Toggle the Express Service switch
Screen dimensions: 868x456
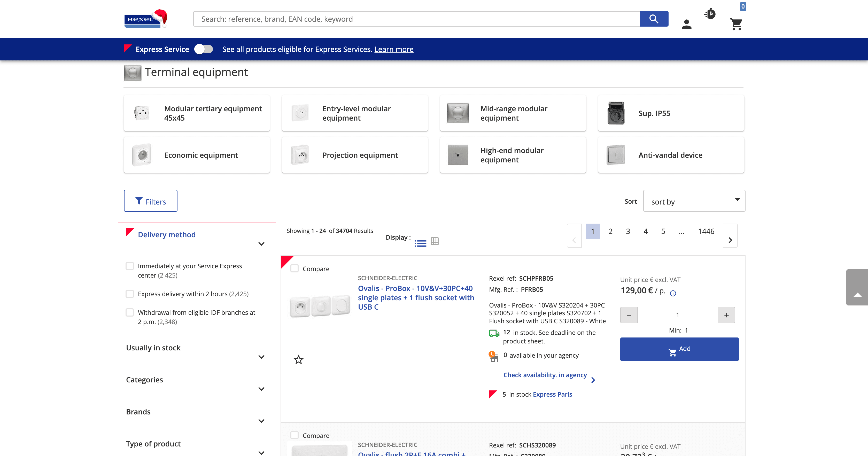(x=204, y=49)
